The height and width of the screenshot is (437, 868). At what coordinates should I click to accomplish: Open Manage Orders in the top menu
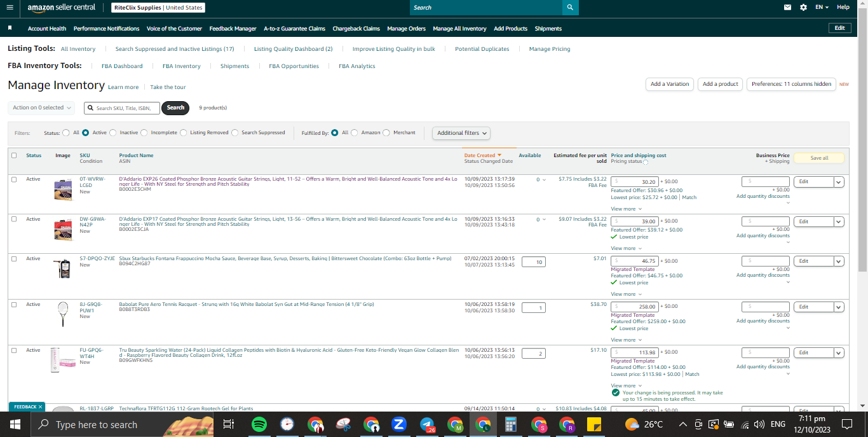tap(406, 29)
